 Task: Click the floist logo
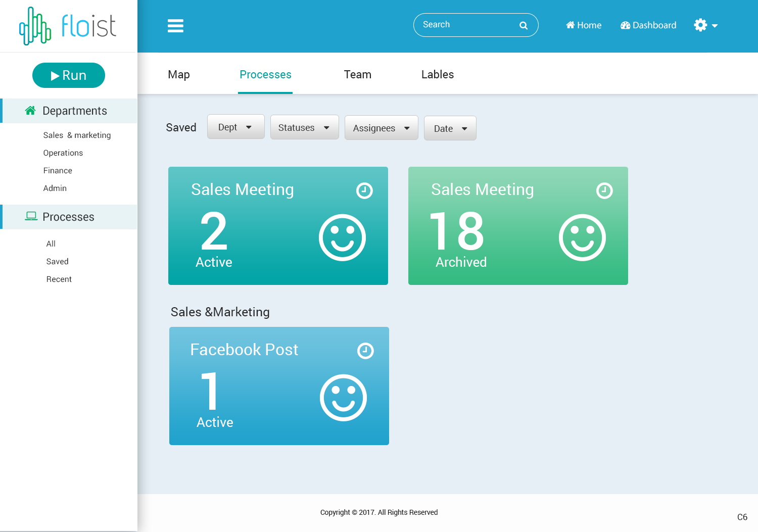click(x=68, y=26)
